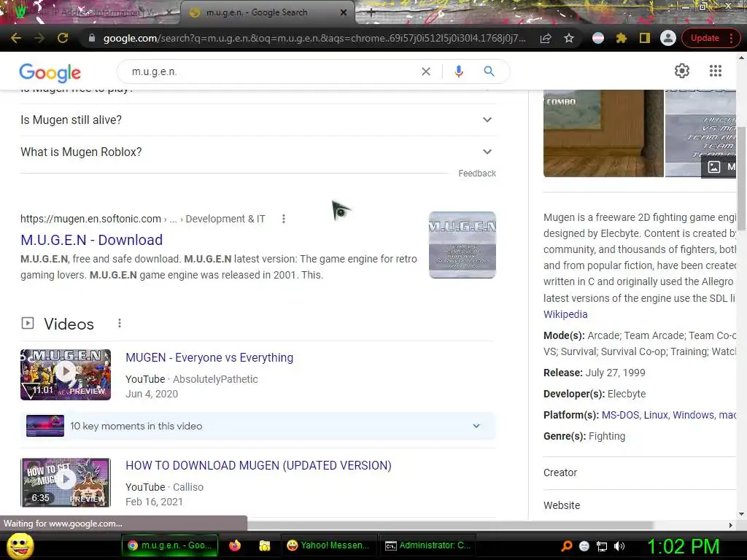Open a new browser tab
This screenshot has width=747, height=560.
tap(371, 13)
